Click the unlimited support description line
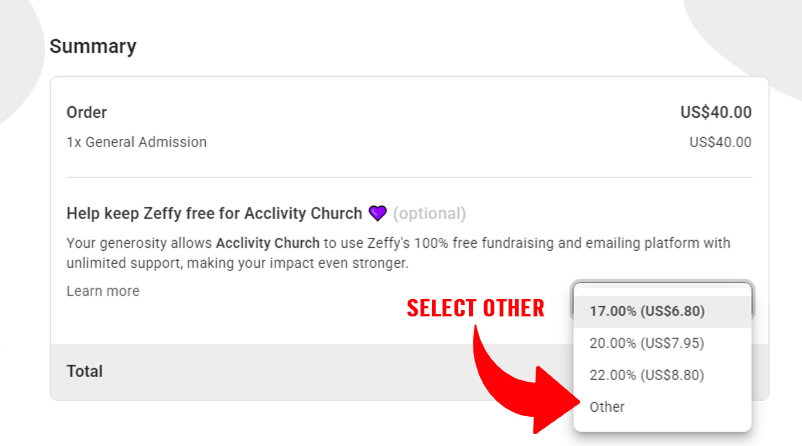802x446 pixels. pyautogui.click(x=238, y=264)
